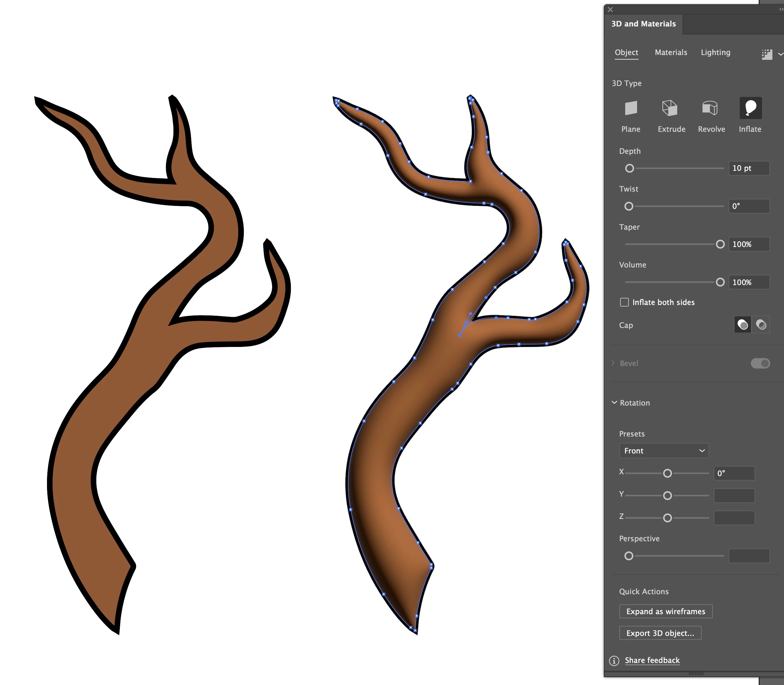784x685 pixels.
Task: Select the Extrude 3D type icon
Action: pyautogui.click(x=670, y=108)
